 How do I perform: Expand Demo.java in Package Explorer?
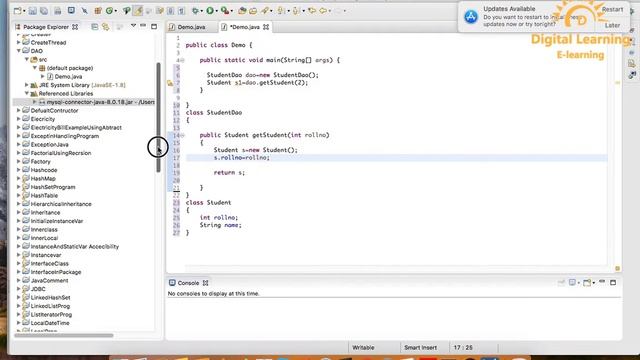pyautogui.click(x=42, y=77)
